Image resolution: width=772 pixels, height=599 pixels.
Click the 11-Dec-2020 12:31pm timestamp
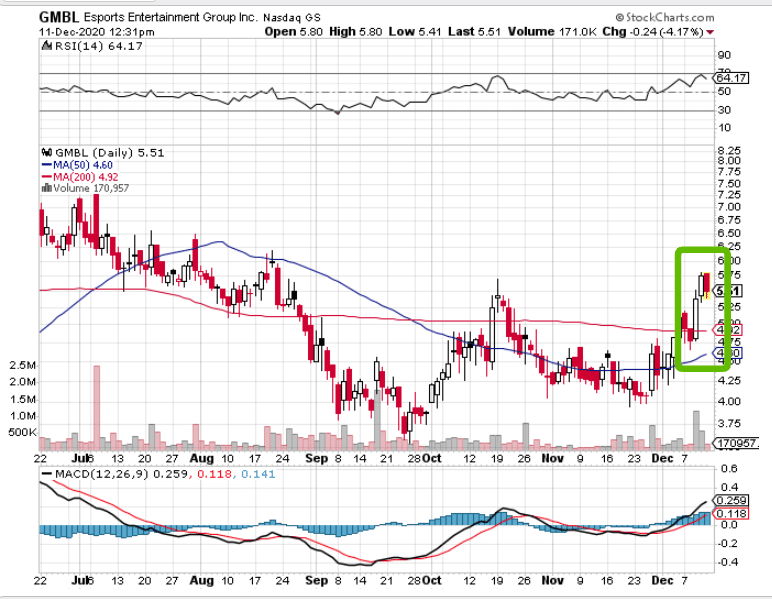(x=96, y=32)
